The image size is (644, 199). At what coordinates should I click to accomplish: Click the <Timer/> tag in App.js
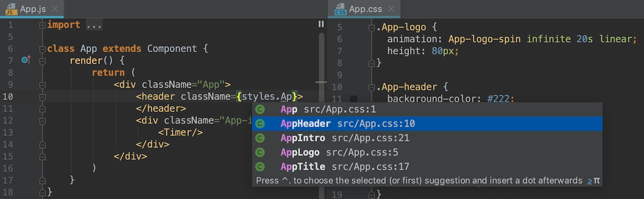[x=180, y=132]
